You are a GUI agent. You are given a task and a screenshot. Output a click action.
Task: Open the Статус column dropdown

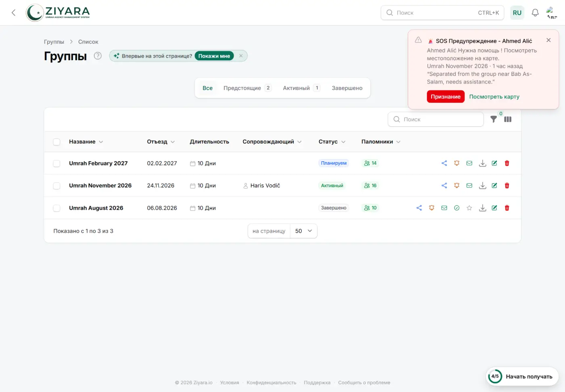point(343,142)
